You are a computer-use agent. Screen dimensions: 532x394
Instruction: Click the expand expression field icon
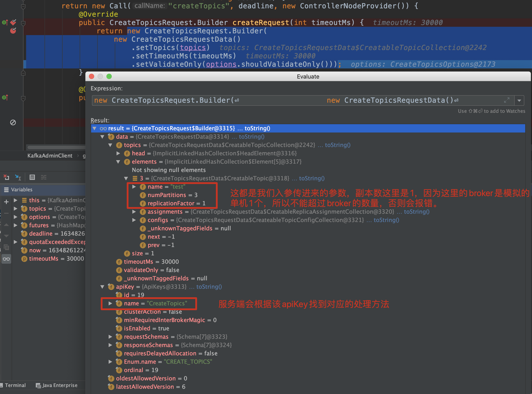507,100
